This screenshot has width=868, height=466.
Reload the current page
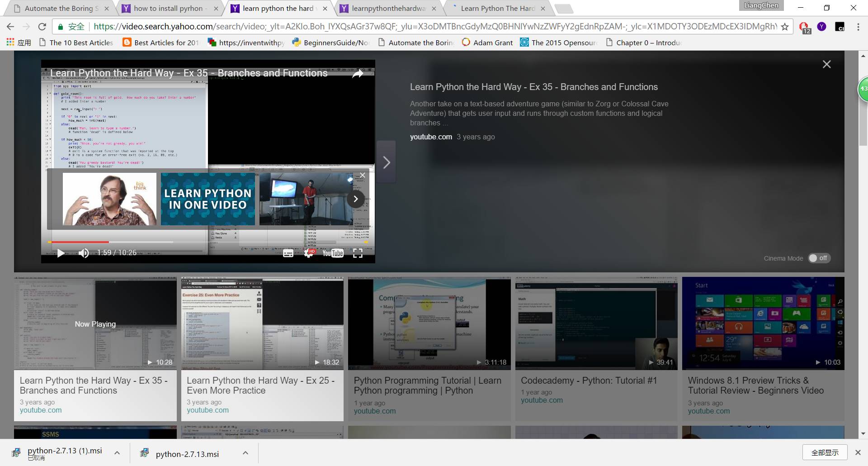pyautogui.click(x=42, y=27)
